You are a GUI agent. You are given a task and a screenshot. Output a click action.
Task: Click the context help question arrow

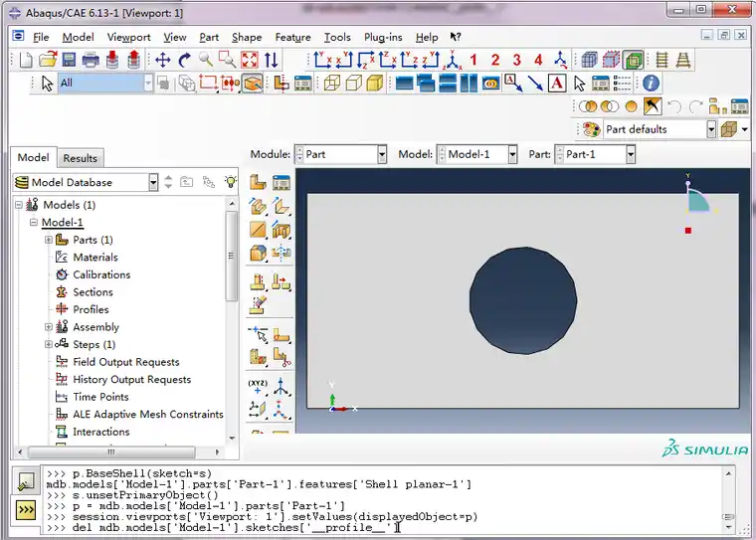[456, 37]
